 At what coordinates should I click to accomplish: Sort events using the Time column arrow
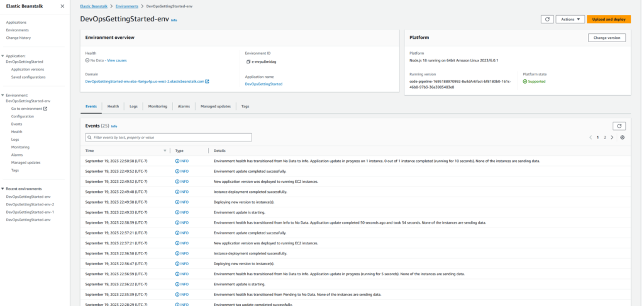[165, 151]
